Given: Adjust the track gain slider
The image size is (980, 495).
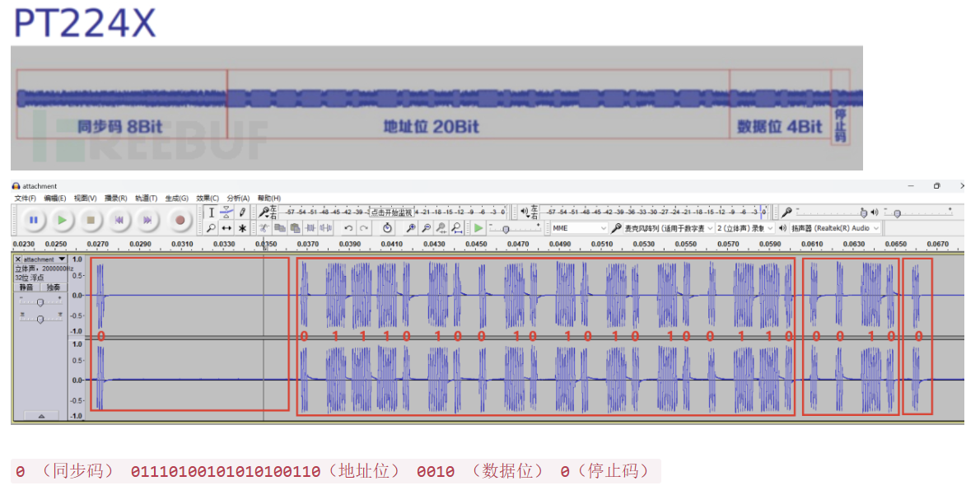Looking at the screenshot, I should click(x=40, y=302).
